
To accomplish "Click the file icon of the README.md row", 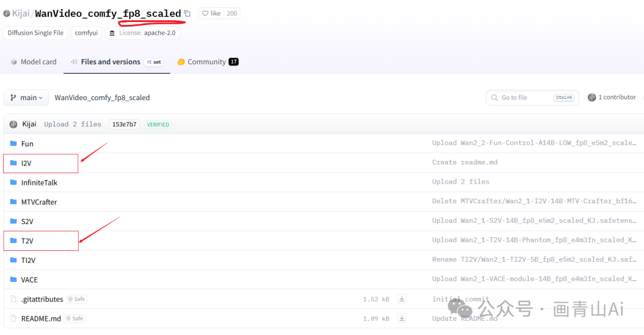I will (14, 318).
